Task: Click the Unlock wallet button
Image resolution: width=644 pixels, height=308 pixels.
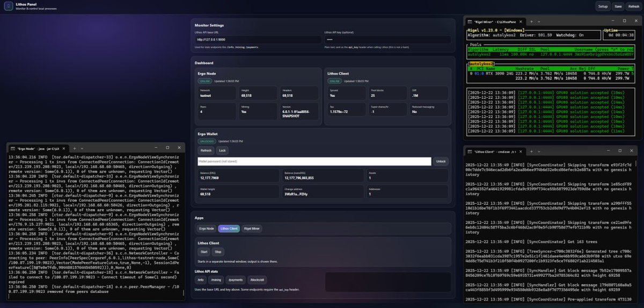Action: pos(441,161)
